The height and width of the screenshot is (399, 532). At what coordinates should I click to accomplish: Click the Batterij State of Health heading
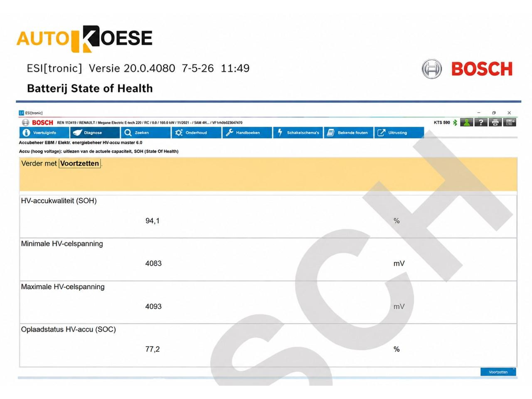[90, 89]
